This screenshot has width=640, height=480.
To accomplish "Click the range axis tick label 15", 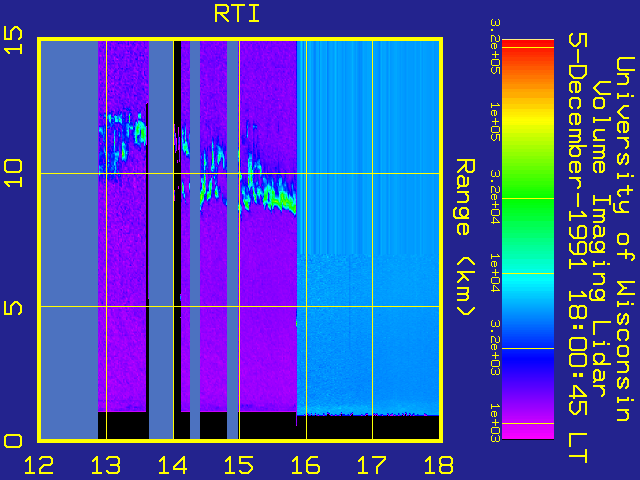I will pyautogui.click(x=13, y=40).
